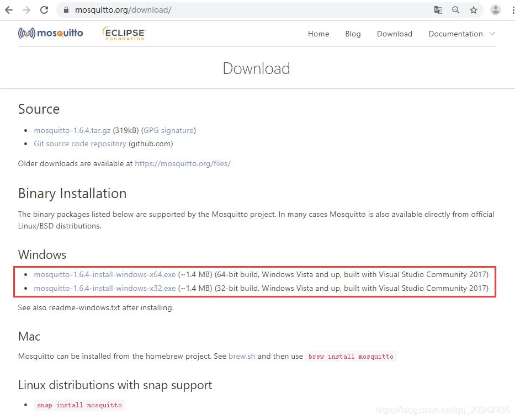Go to the Home menu item
515x420 pixels.
click(318, 34)
